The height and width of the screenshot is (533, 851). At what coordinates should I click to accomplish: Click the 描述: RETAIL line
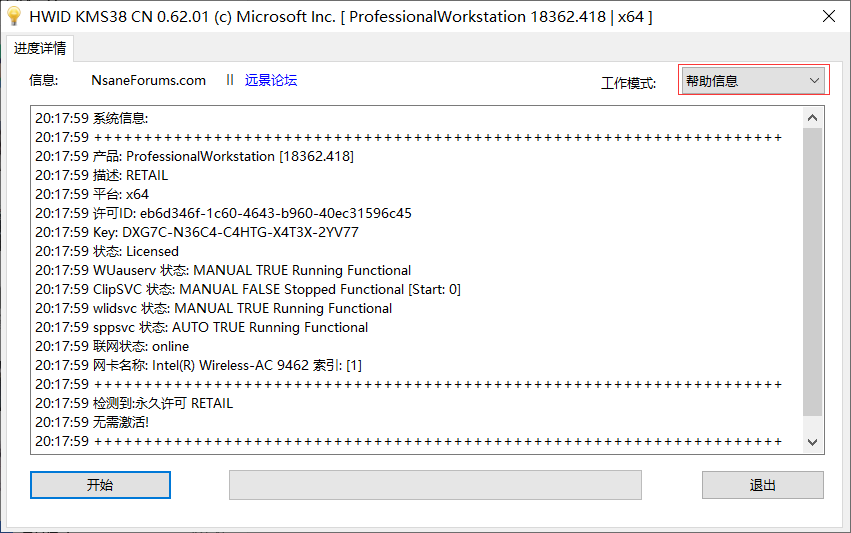(x=101, y=175)
